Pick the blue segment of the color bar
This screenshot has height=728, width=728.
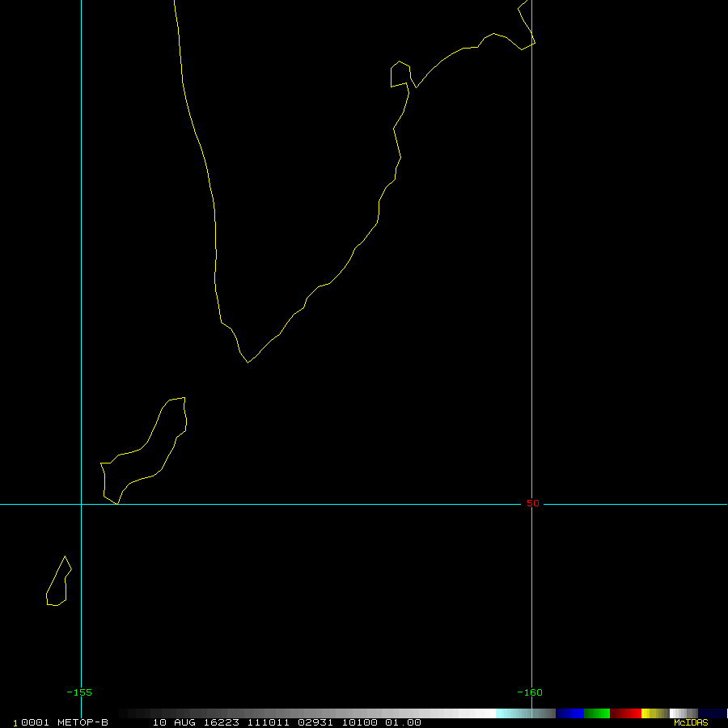tap(569, 713)
